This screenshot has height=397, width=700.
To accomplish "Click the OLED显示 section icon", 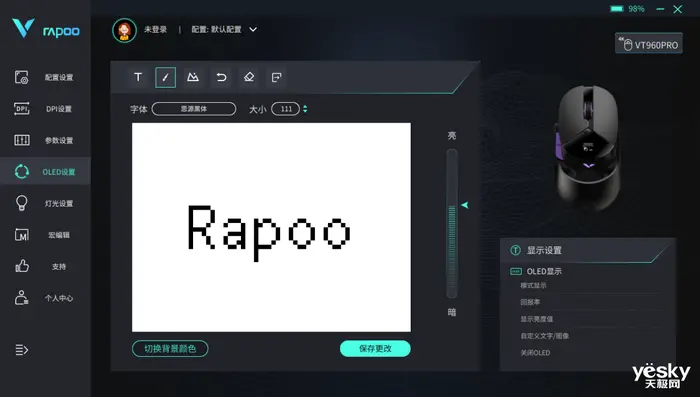I will pyautogui.click(x=516, y=272).
